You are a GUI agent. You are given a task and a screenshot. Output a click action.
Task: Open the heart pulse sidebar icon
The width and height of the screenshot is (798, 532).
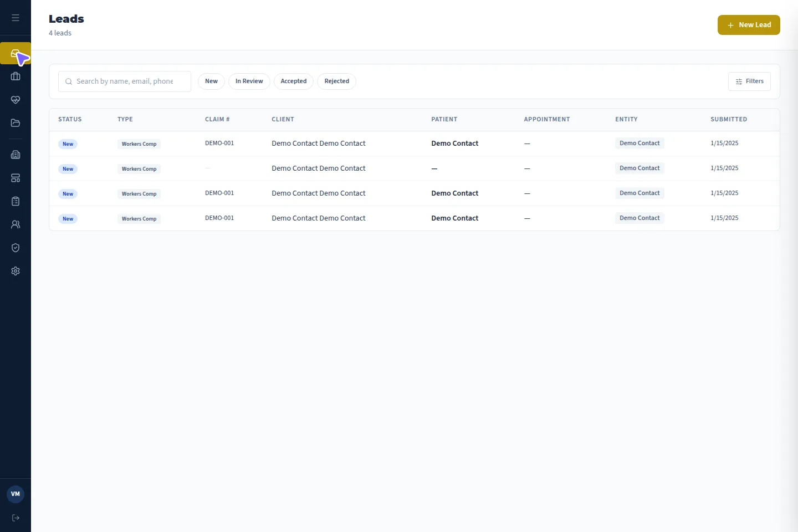[x=16, y=100]
